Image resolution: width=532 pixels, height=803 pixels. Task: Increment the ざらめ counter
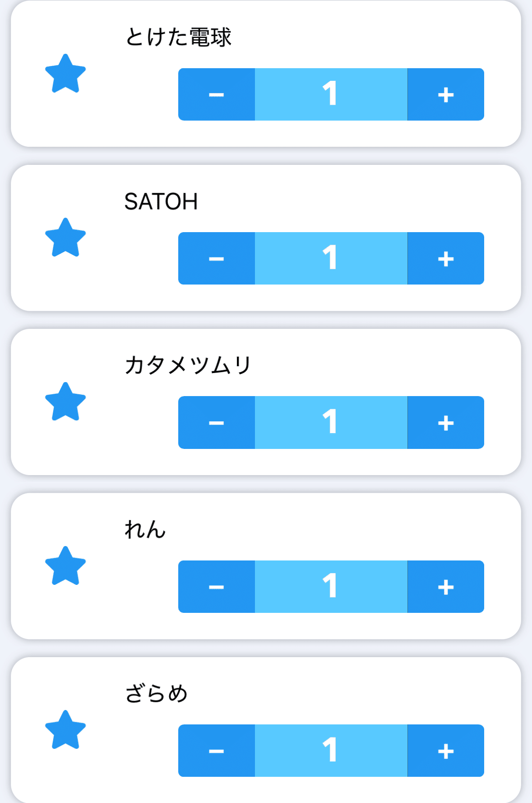coord(446,751)
